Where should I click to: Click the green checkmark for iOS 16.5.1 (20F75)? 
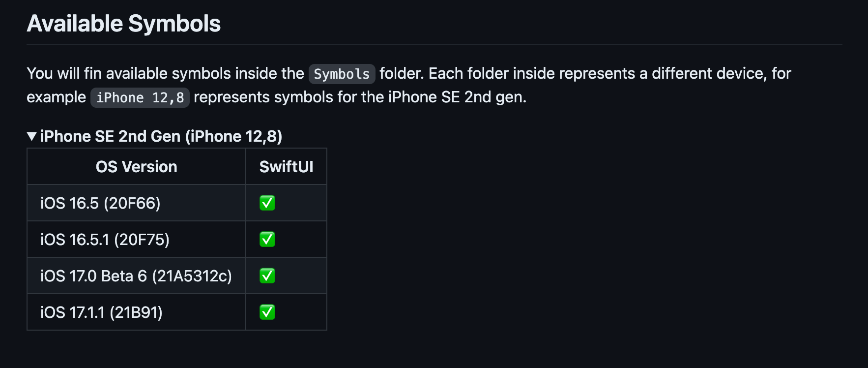point(267,239)
